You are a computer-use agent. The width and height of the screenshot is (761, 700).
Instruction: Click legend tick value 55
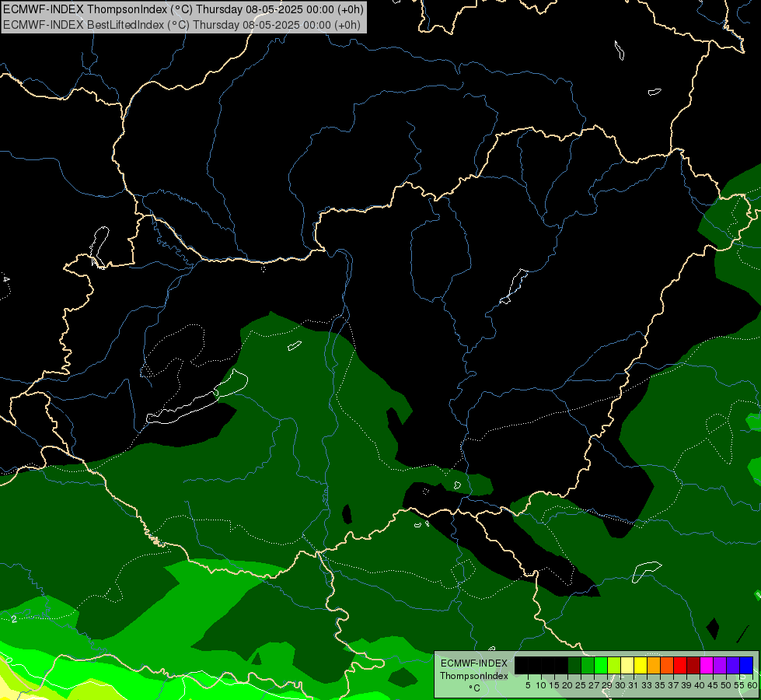[x=739, y=685]
